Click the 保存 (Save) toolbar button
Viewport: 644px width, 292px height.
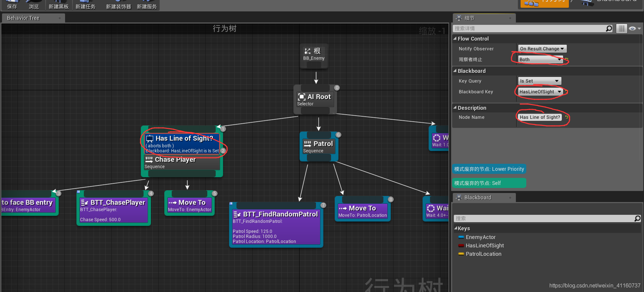pos(12,5)
